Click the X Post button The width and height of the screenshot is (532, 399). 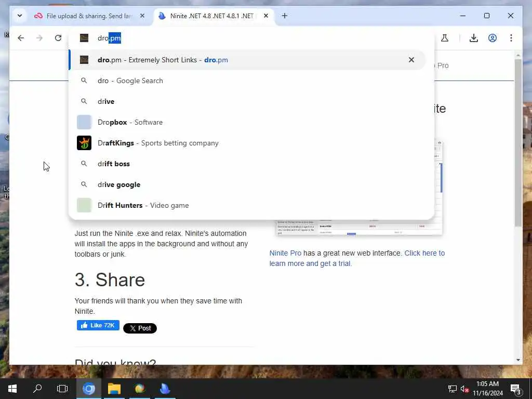pos(140,328)
